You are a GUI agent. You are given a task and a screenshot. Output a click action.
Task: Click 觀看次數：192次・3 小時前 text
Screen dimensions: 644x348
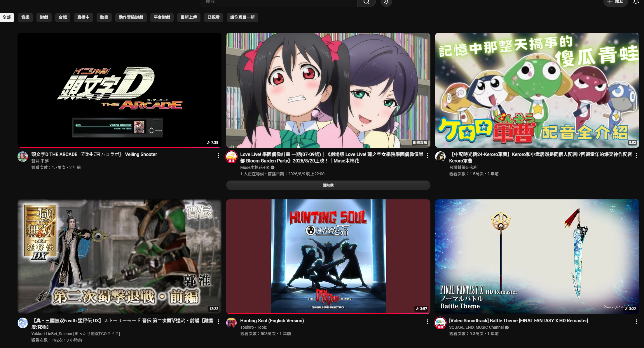pyautogui.click(x=57, y=340)
